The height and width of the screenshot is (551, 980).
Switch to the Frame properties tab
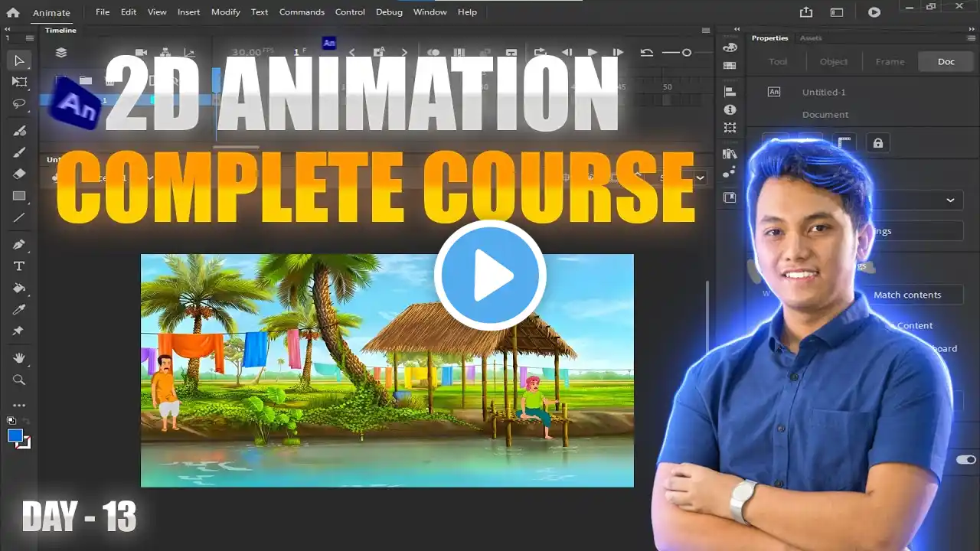pyautogui.click(x=890, y=61)
